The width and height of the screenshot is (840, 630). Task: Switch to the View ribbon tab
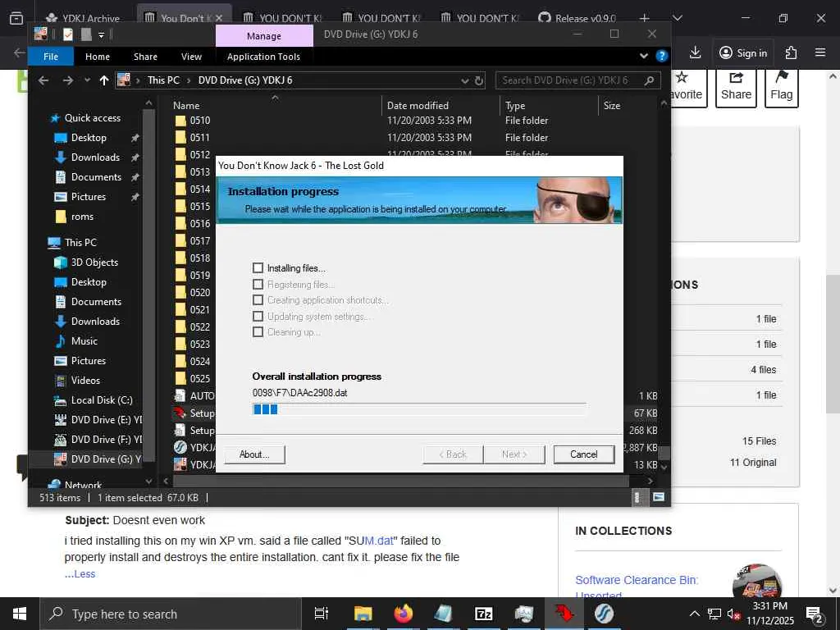click(191, 57)
